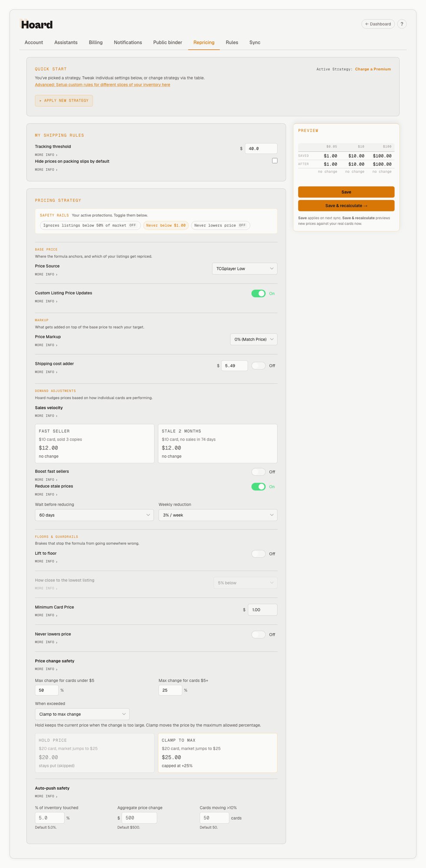The height and width of the screenshot is (868, 426).
Task: Open the When exceeded dropdown
Action: [82, 714]
